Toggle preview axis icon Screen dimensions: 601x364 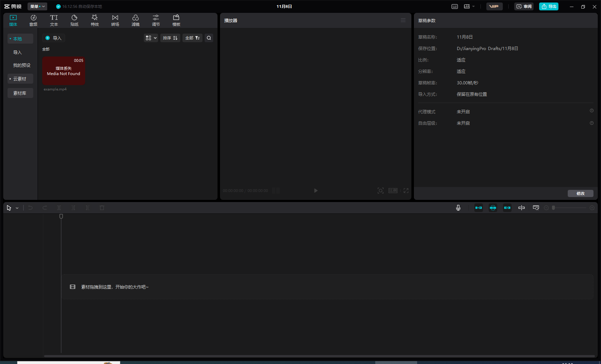522,208
